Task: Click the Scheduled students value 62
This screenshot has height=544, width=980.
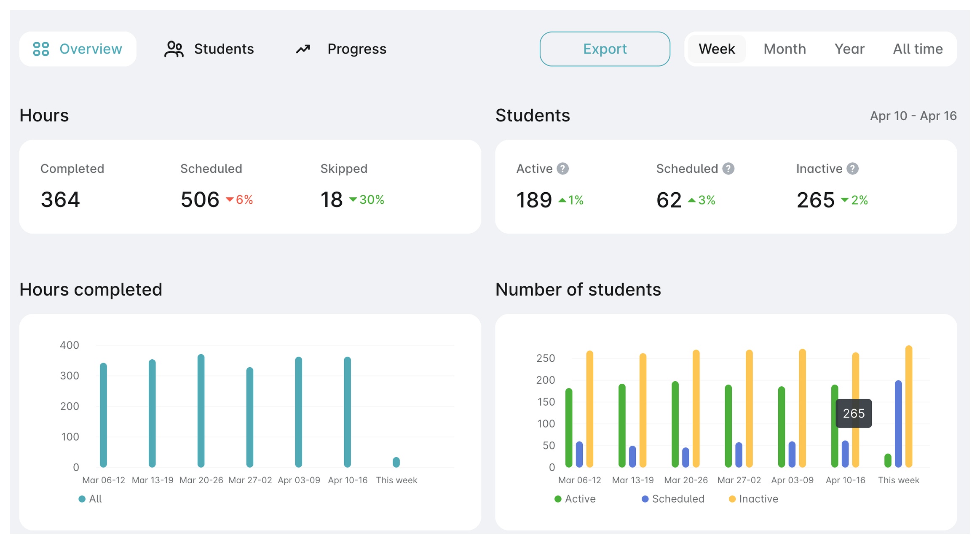Action: tap(669, 200)
